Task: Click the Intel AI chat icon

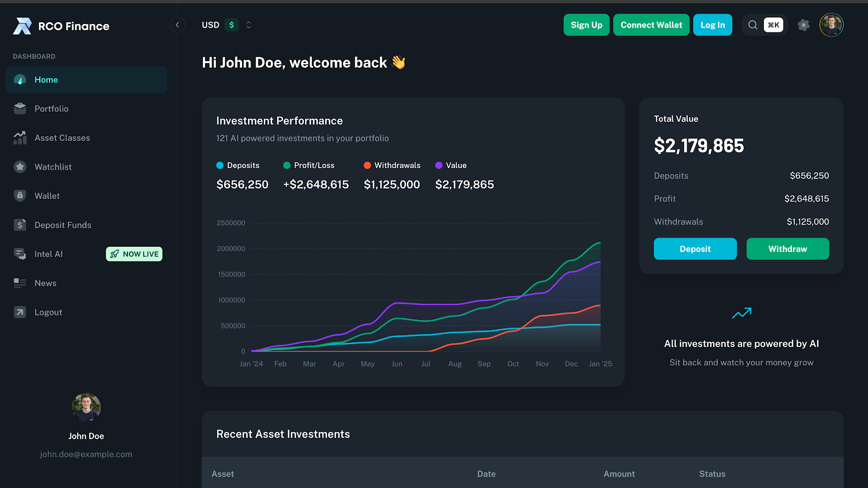Action: coord(20,254)
